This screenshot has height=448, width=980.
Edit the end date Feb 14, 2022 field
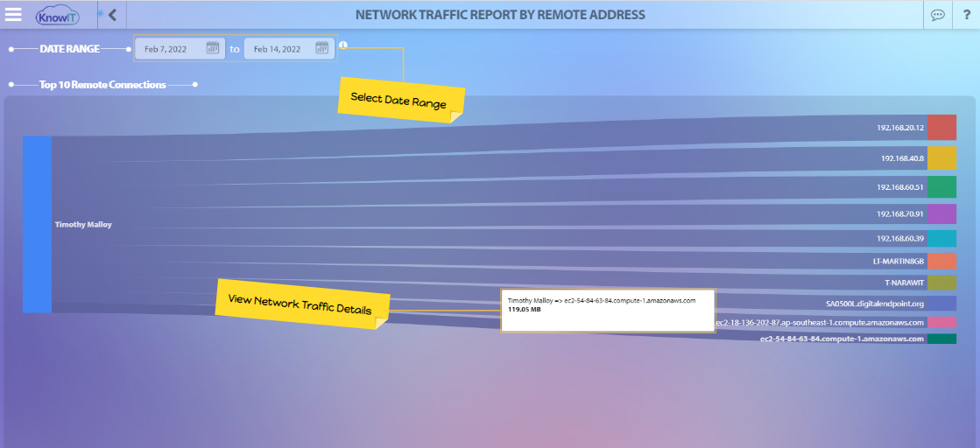[287, 49]
